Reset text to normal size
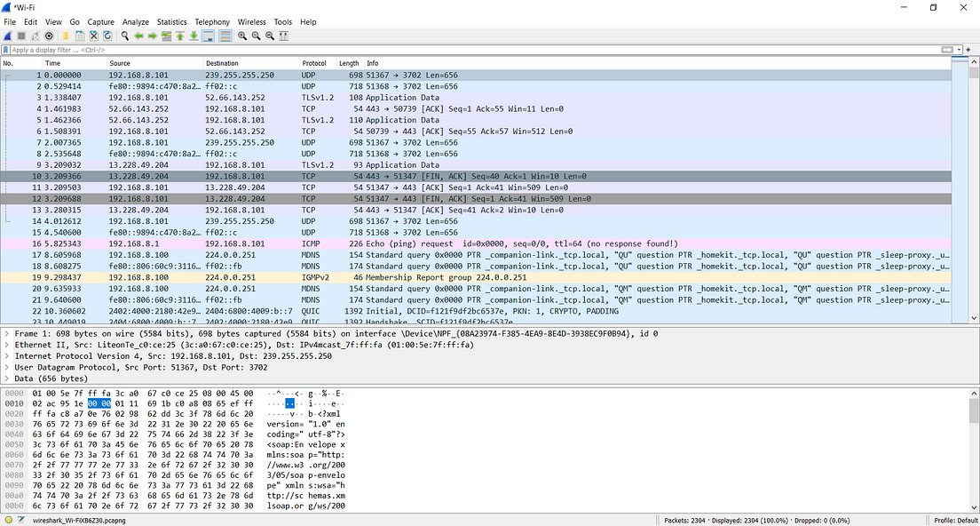 coord(269,36)
